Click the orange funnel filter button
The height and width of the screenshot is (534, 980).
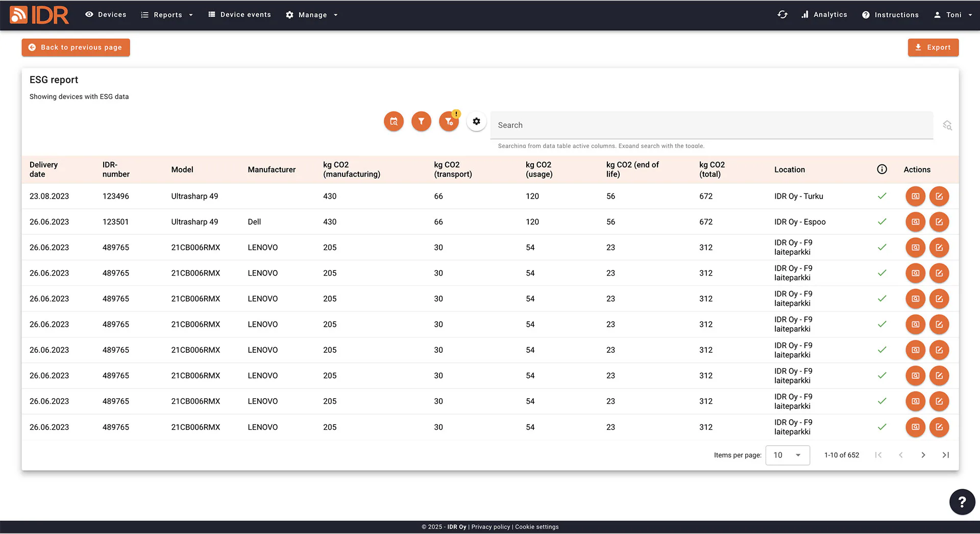tap(421, 122)
